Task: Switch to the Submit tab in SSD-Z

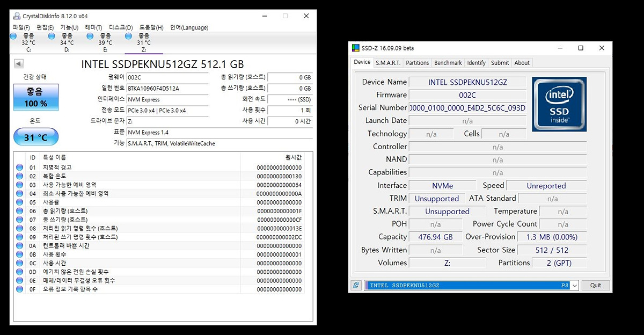Action: (500, 63)
